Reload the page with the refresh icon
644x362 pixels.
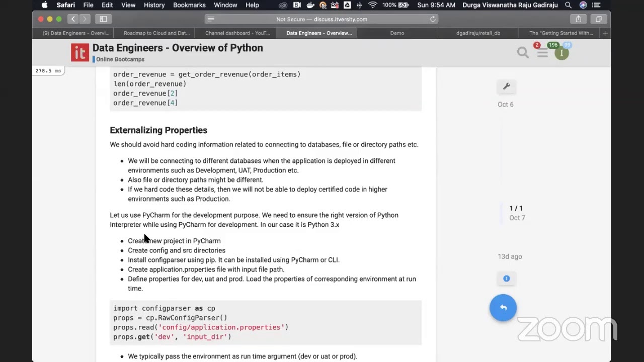(433, 19)
